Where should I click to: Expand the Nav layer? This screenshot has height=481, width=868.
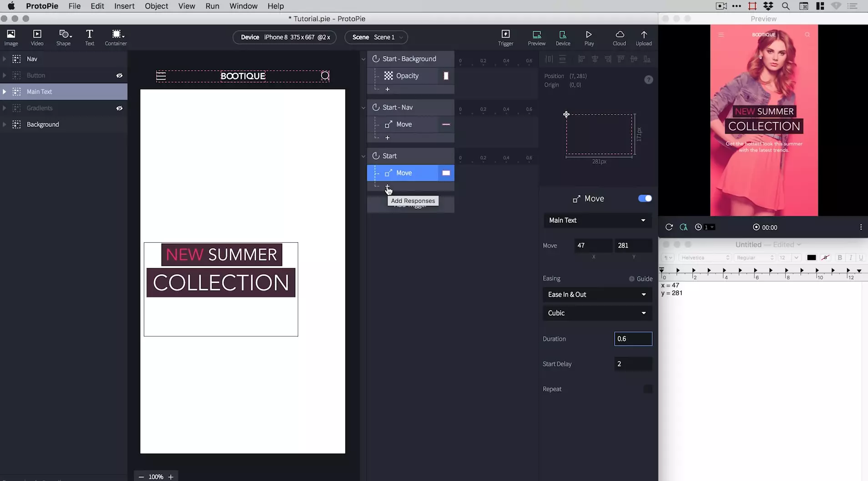5,59
